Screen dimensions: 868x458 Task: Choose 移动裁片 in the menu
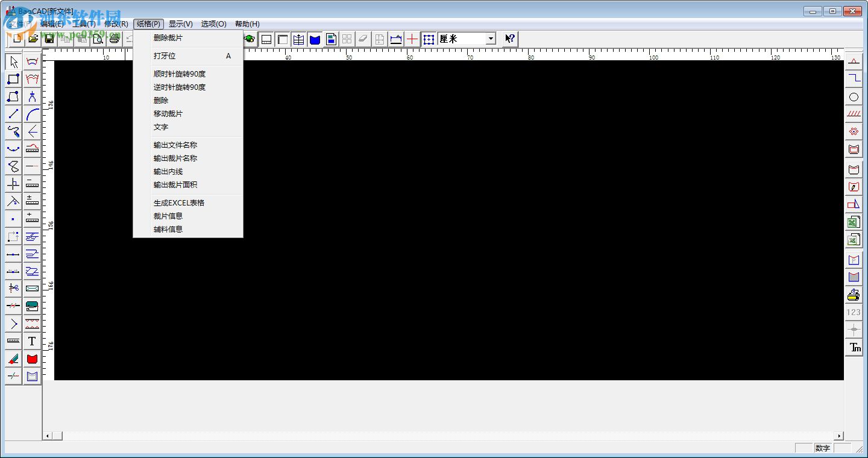(188, 114)
